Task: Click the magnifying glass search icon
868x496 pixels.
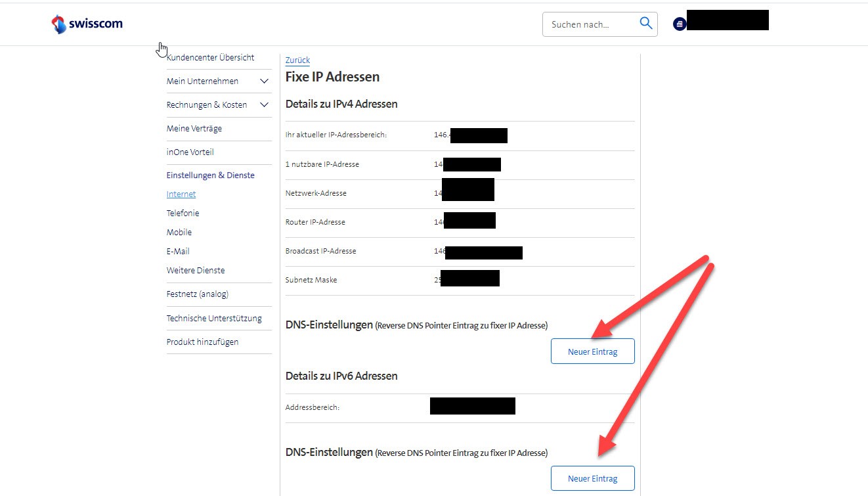Action: click(x=646, y=24)
